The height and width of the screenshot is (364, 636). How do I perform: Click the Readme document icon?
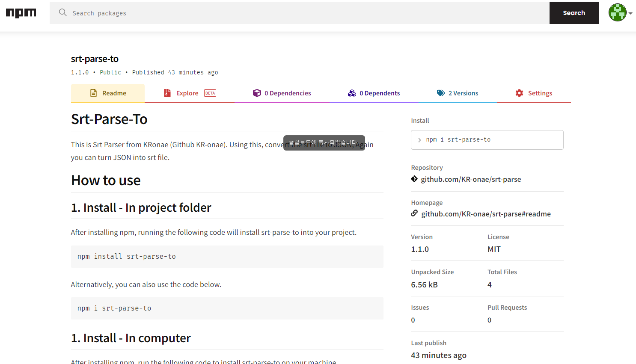click(93, 93)
